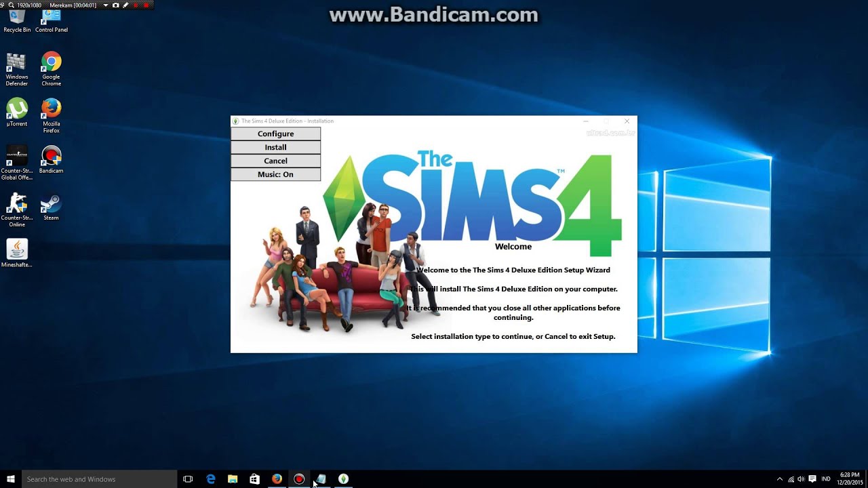Select the Mozilla Firefox desktop icon
The height and width of the screenshot is (488, 868).
pyautogui.click(x=52, y=115)
